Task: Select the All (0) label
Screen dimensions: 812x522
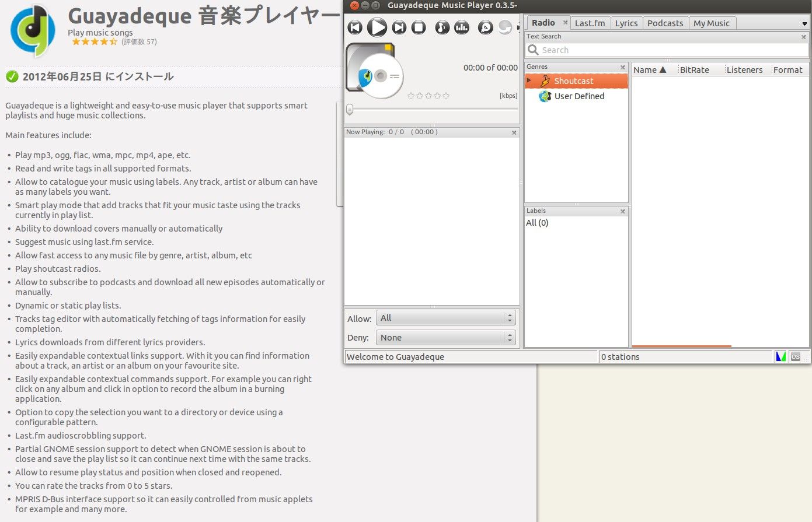Action: [x=537, y=223]
